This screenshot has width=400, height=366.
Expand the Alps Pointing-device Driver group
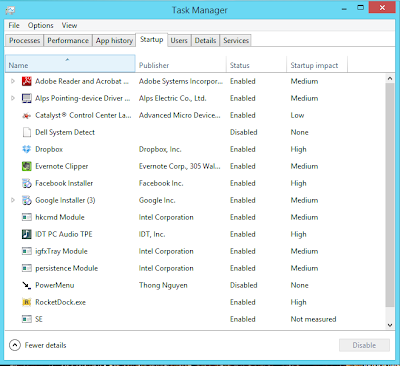pos(13,98)
